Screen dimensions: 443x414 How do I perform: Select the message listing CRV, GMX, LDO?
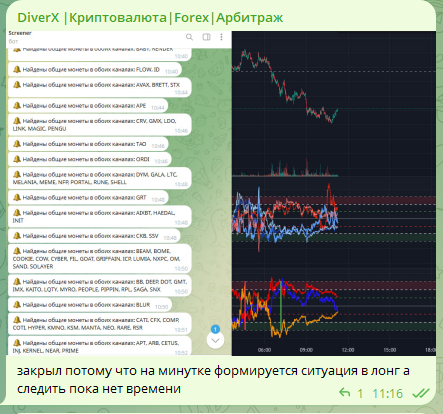pos(100,125)
